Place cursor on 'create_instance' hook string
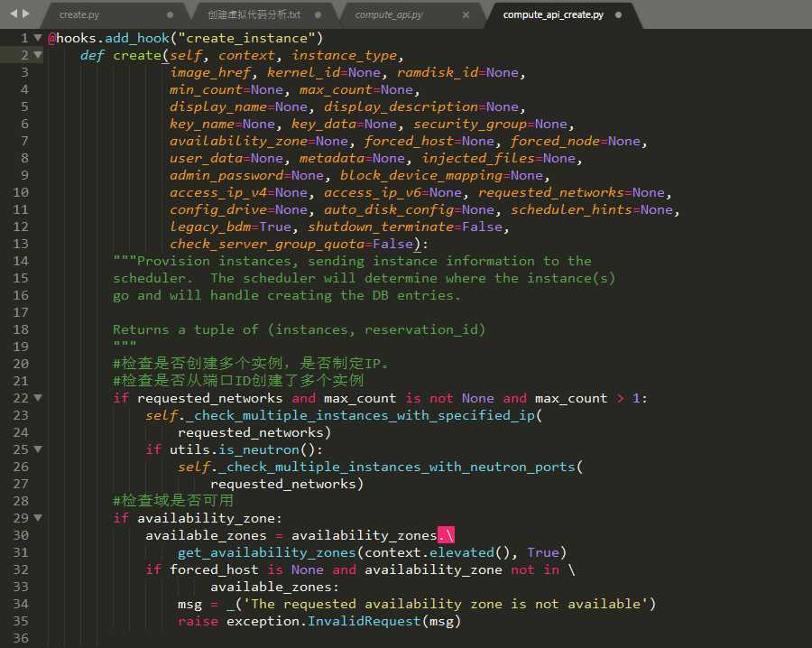 click(x=246, y=38)
